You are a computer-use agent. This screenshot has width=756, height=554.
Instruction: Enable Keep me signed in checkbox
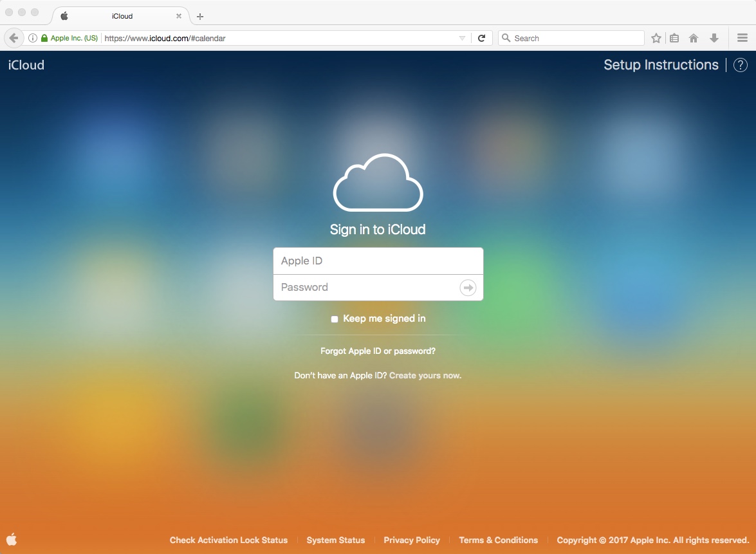pos(335,319)
